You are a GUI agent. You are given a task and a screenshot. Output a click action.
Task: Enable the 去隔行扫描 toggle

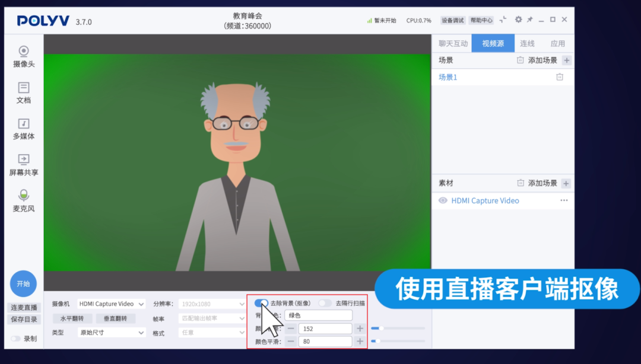point(325,303)
